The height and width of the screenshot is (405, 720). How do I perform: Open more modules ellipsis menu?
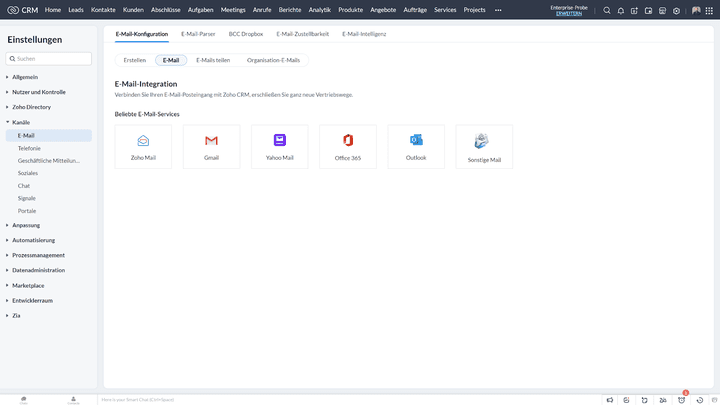pos(498,10)
